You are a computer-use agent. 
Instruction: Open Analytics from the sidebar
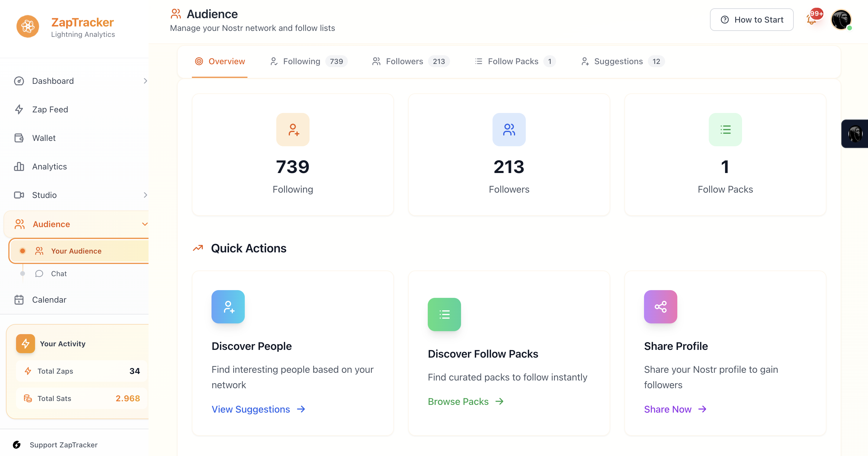(x=50, y=166)
